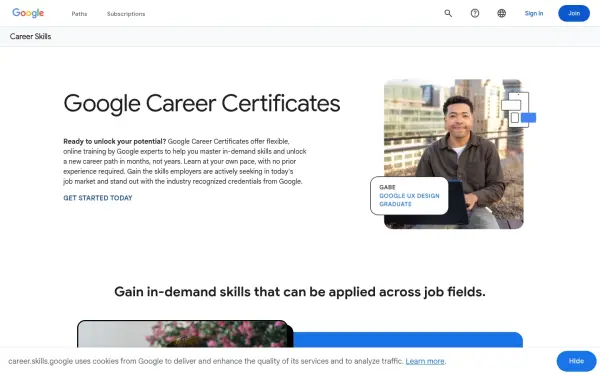Click the blue Join button

[x=574, y=13]
